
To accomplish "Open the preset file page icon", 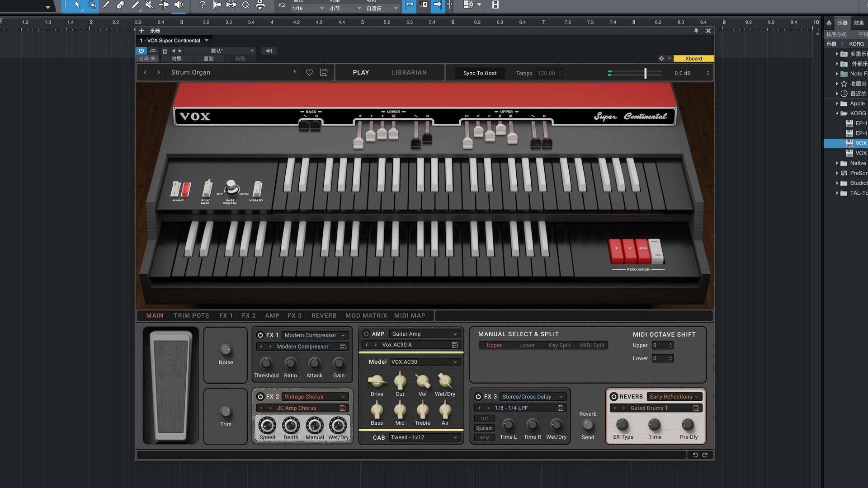I will click(x=165, y=51).
